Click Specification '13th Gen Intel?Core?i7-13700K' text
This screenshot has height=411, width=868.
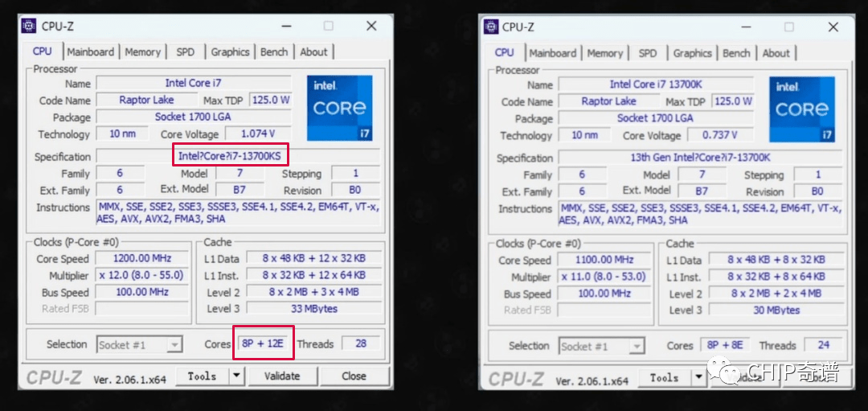click(x=700, y=158)
